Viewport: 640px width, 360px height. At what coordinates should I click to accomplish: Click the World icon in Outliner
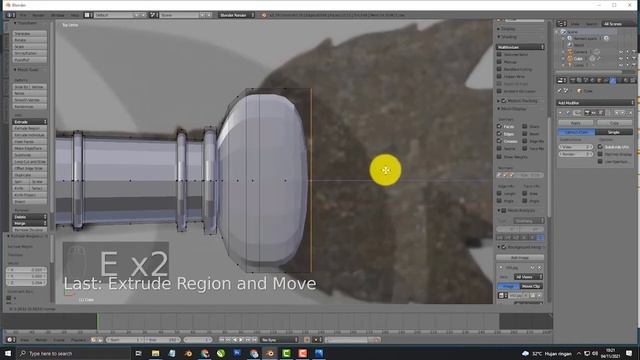(570, 45)
